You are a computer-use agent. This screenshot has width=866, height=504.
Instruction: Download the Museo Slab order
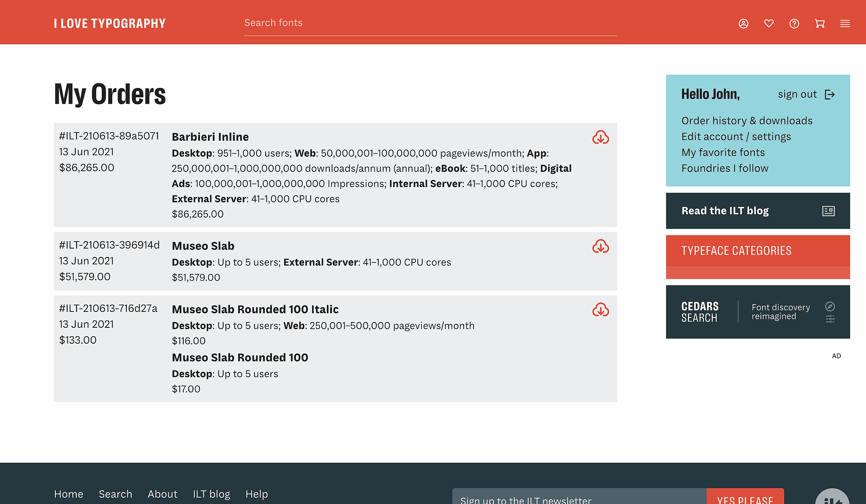600,246
